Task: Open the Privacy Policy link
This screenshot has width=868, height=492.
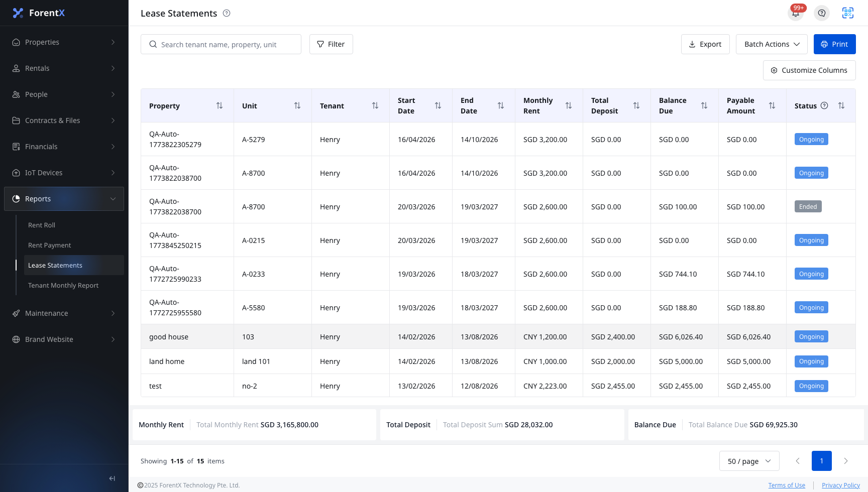Action: (x=841, y=485)
